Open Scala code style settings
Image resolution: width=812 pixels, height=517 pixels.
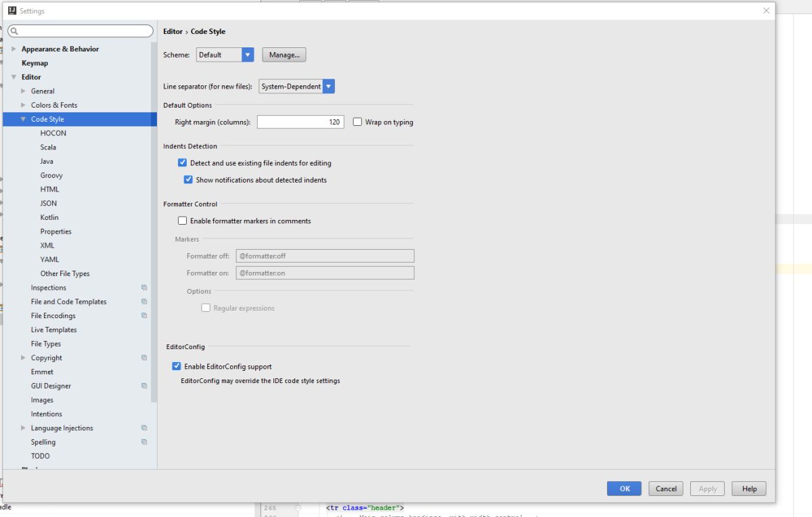[x=48, y=147]
